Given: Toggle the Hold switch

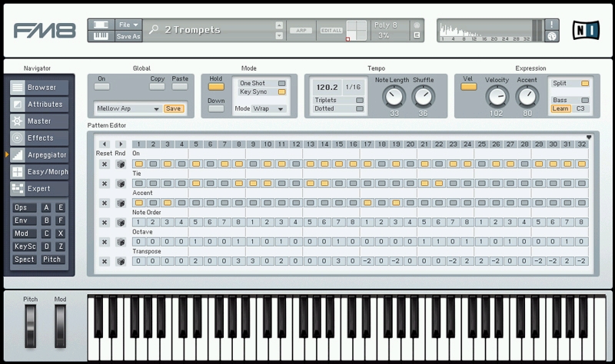Looking at the screenshot, I should (x=216, y=87).
